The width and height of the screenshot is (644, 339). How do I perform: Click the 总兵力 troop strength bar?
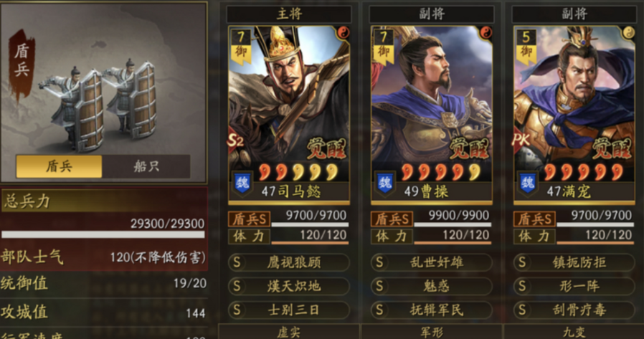pos(103,234)
